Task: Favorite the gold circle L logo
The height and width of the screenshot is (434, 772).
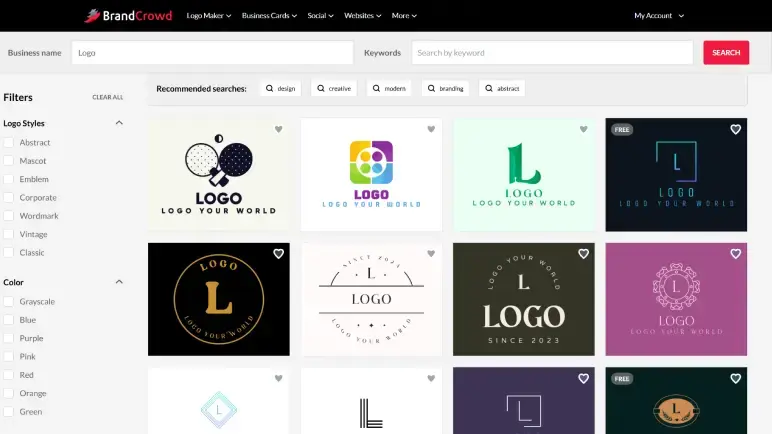Action: [x=278, y=254]
